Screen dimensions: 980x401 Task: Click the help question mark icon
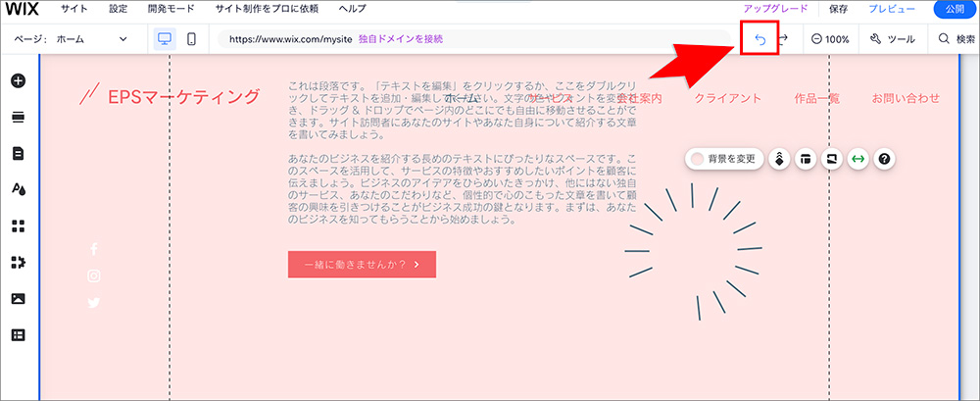884,159
